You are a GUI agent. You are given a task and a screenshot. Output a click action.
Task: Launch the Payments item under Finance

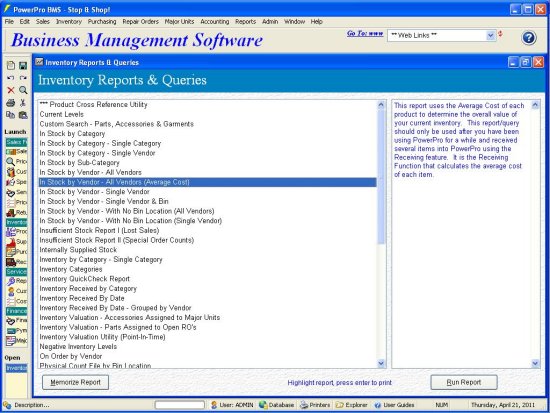coord(16,330)
